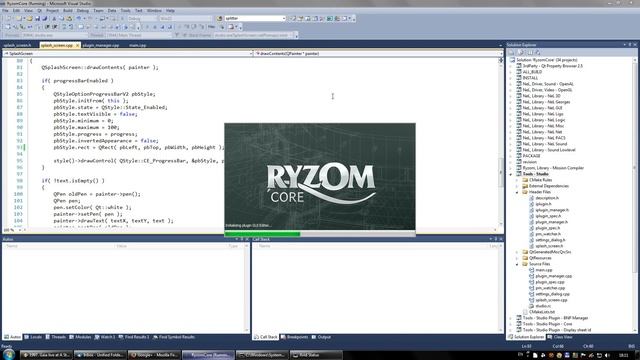Image resolution: width=640 pixels, height=360 pixels.
Task: Click the Solution Explorer Properties icon
Action: click(x=511, y=53)
